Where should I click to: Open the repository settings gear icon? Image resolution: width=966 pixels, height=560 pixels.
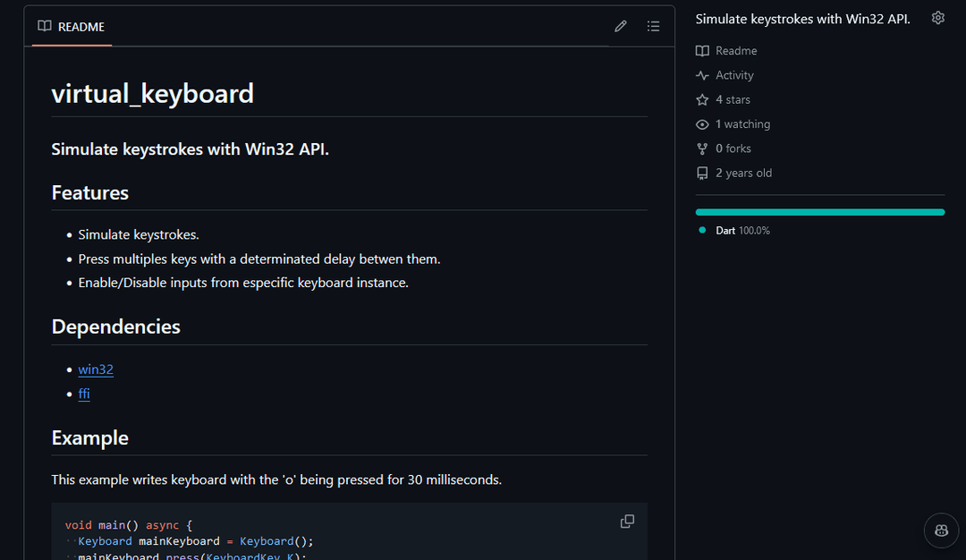[x=937, y=17]
